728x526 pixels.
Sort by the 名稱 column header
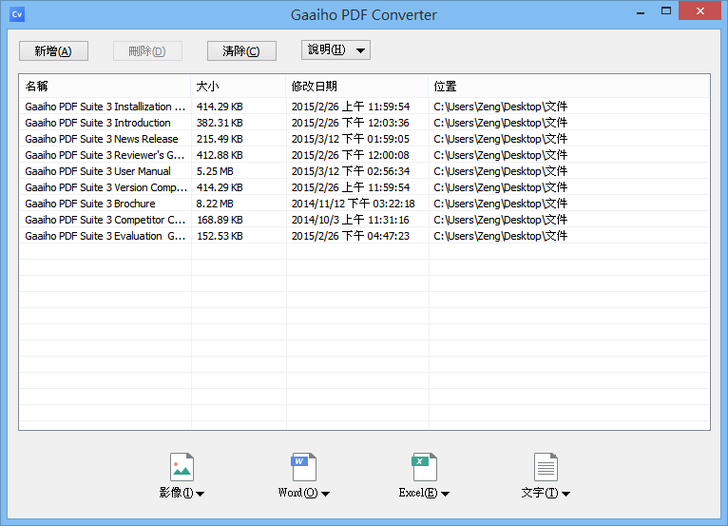point(105,86)
